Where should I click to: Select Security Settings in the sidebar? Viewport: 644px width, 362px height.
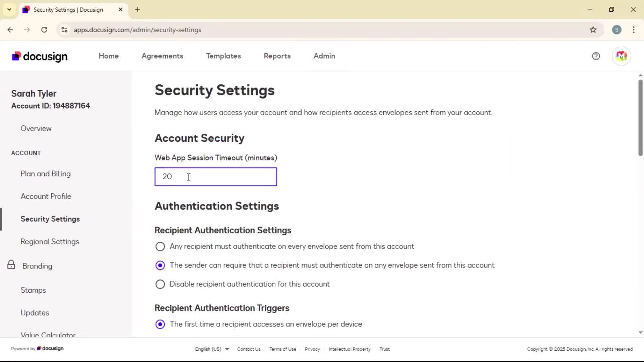click(x=50, y=219)
